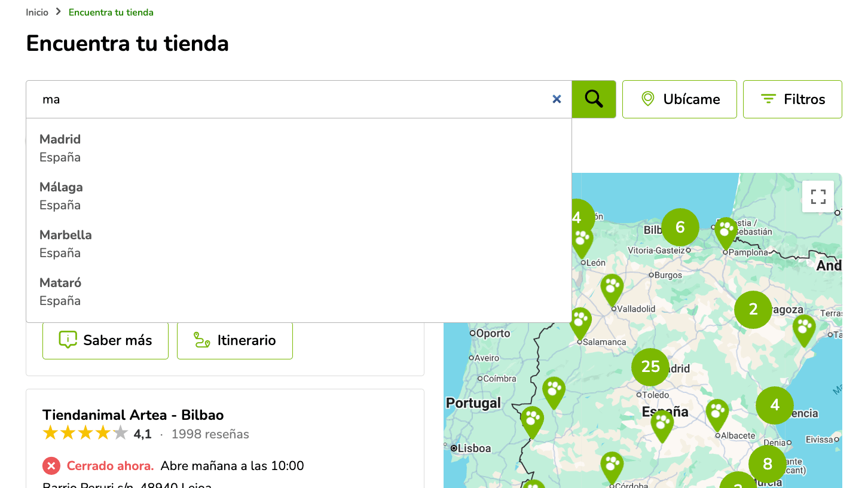This screenshot has width=868, height=488.
Task: Click the red Cerrado ahora status icon
Action: [x=51, y=465]
